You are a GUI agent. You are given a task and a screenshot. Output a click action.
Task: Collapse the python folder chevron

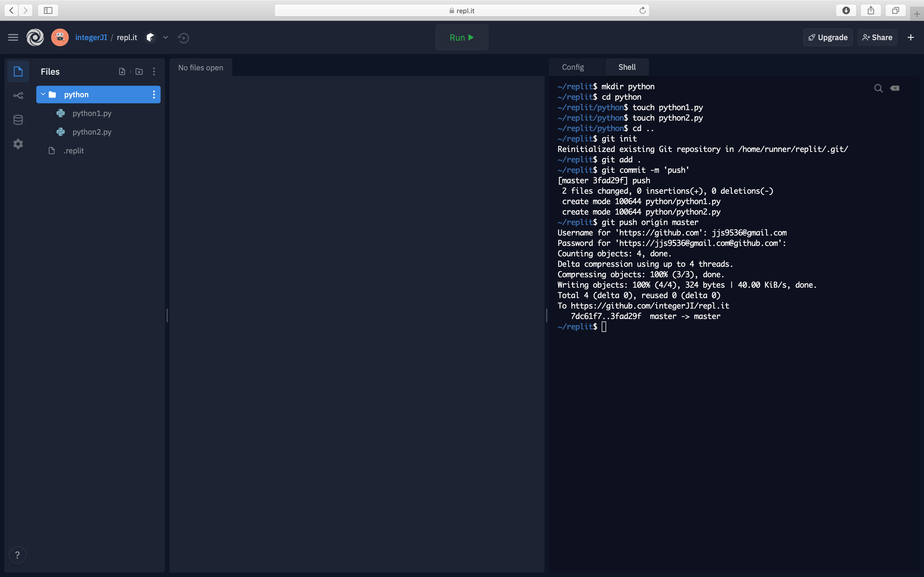[43, 94]
